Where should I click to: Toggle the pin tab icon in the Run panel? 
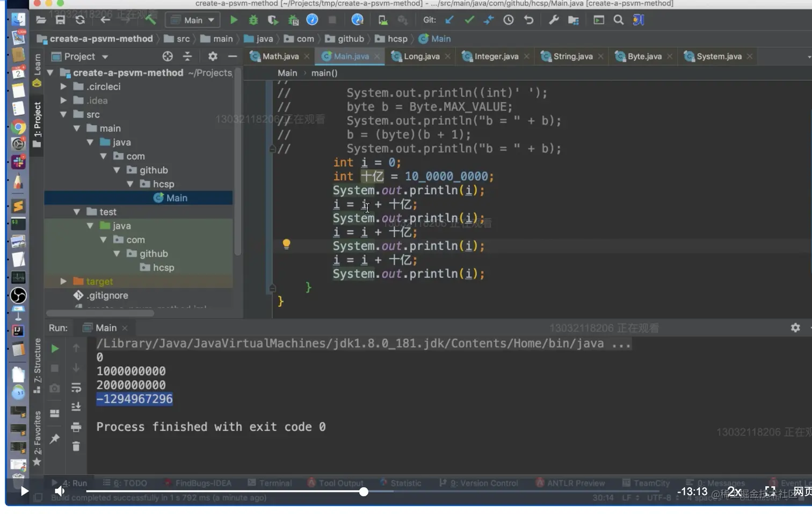(55, 439)
